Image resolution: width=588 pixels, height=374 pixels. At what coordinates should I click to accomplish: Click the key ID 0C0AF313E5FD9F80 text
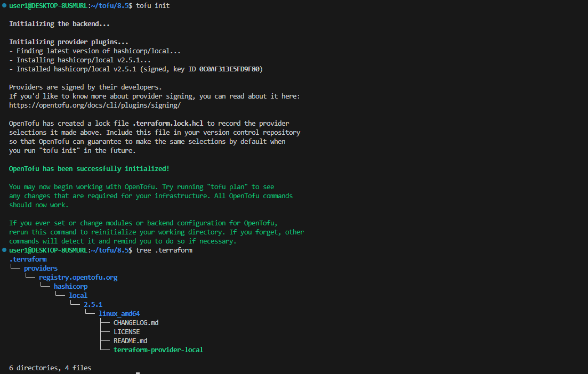point(229,69)
